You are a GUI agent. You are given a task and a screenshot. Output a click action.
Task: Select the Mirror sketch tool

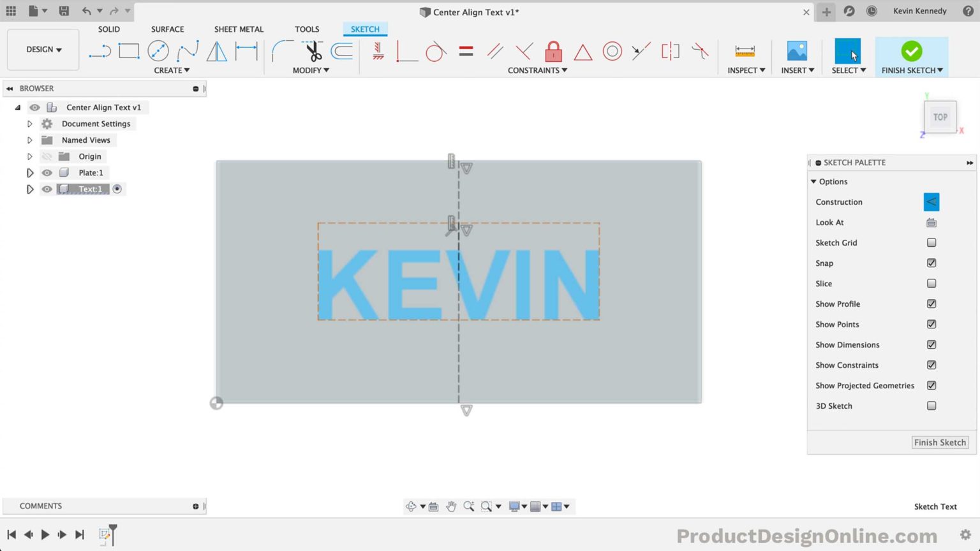click(x=217, y=51)
